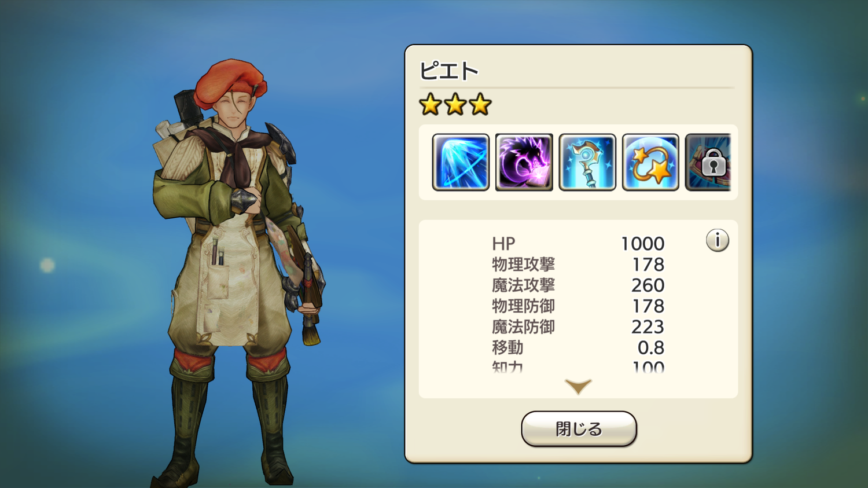This screenshot has height=488, width=868.
Task: Select the HP stat row
Action: click(x=578, y=244)
